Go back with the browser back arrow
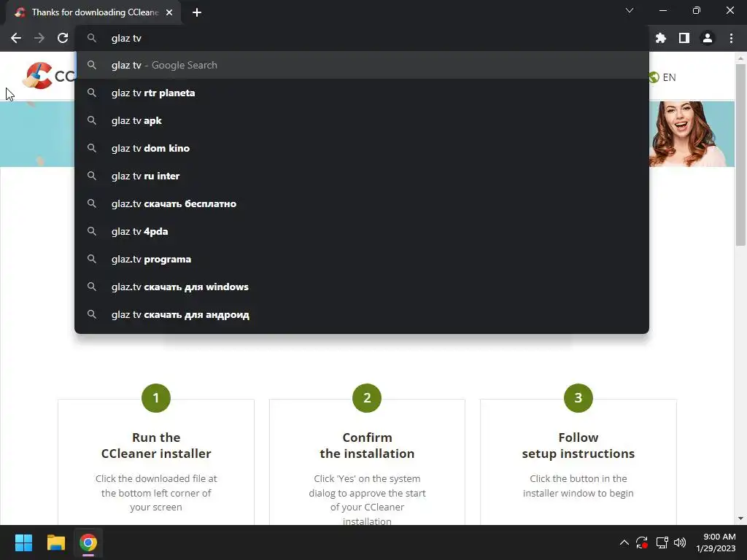This screenshot has width=747, height=560. point(16,38)
